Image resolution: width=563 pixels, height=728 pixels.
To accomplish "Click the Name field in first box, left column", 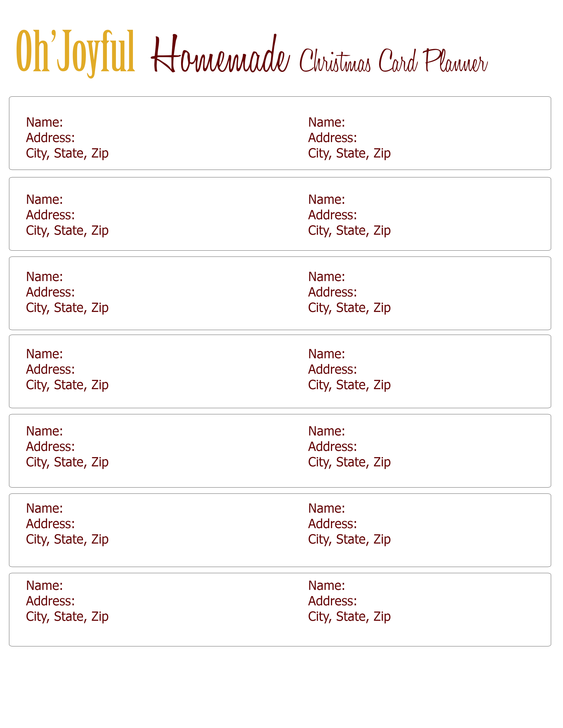I will 45,122.
